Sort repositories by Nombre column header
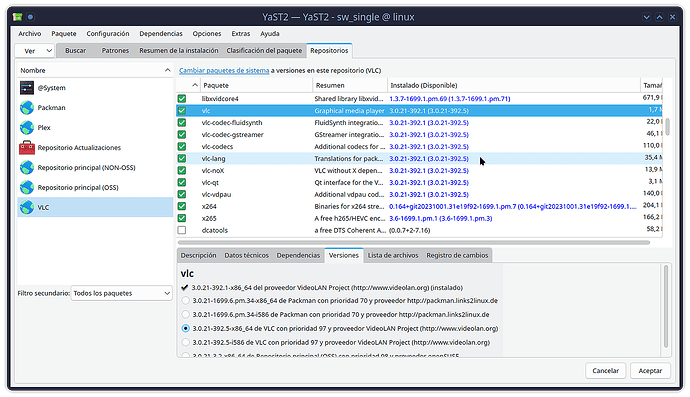The height and width of the screenshot is (397, 690). (x=95, y=70)
